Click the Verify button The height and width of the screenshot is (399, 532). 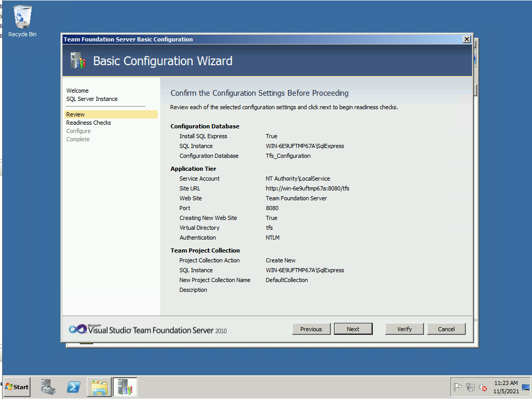[404, 329]
